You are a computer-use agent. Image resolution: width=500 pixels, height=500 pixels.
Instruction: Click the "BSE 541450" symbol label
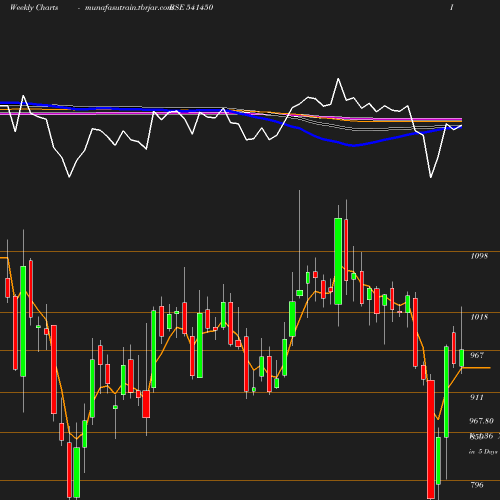[x=192, y=7]
